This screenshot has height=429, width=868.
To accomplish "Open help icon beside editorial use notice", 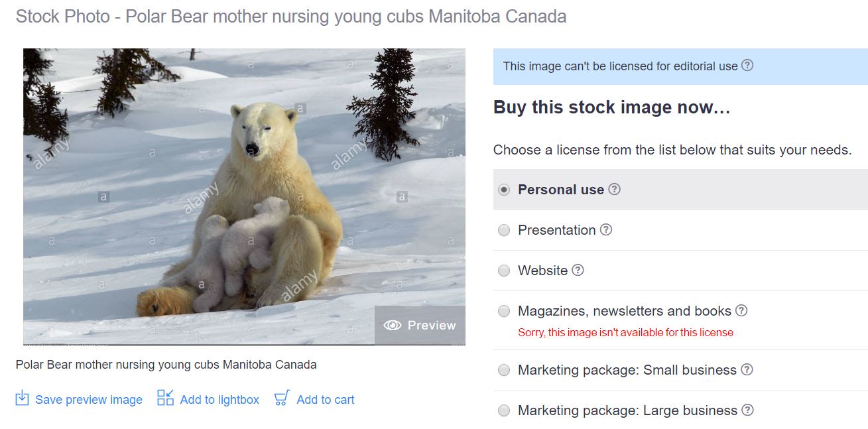I will (x=747, y=65).
